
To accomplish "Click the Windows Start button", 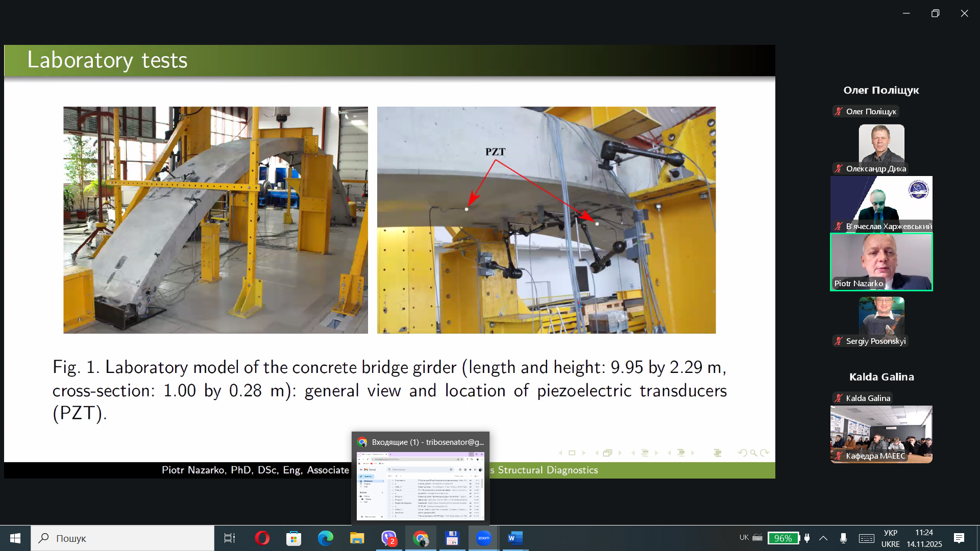I will 15,538.
